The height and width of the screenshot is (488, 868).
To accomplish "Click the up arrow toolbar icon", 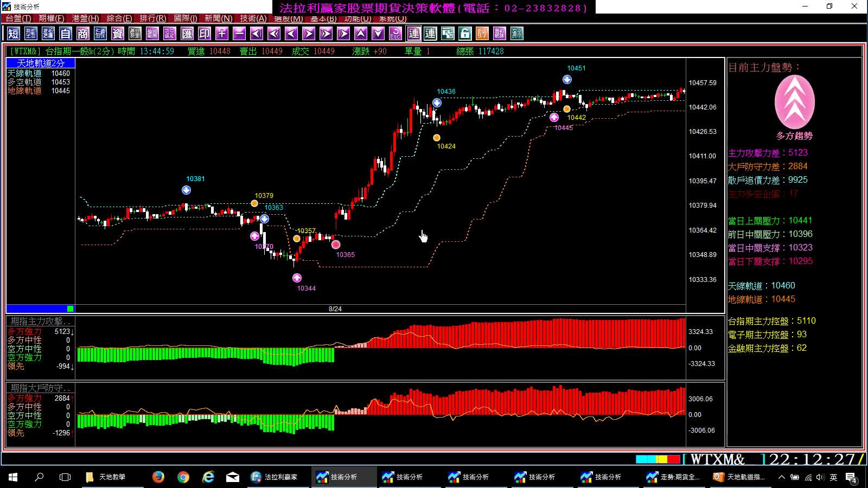I will click(x=361, y=34).
